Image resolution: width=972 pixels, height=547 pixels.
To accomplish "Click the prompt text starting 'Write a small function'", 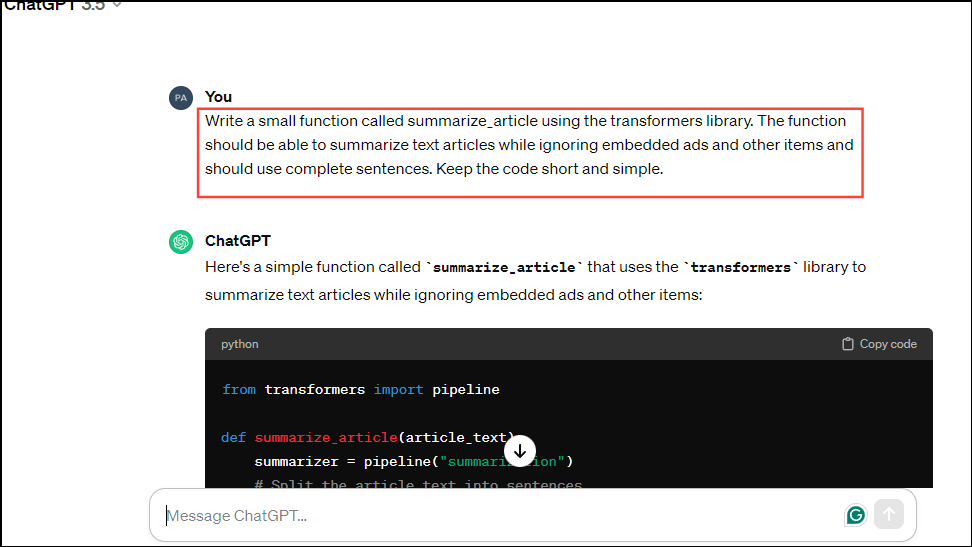I will click(x=529, y=145).
